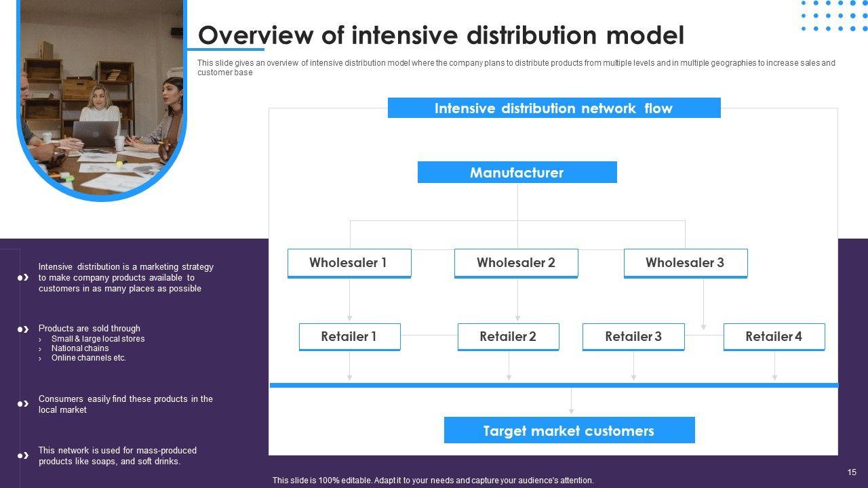Click the Intensive distribution network flow header
Screen dimensions: 868x488
tap(554, 108)
